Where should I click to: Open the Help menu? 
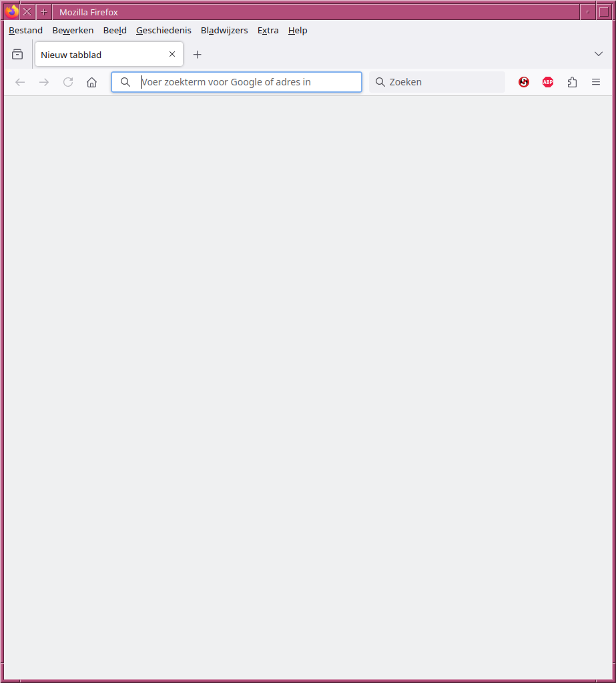[x=298, y=31]
